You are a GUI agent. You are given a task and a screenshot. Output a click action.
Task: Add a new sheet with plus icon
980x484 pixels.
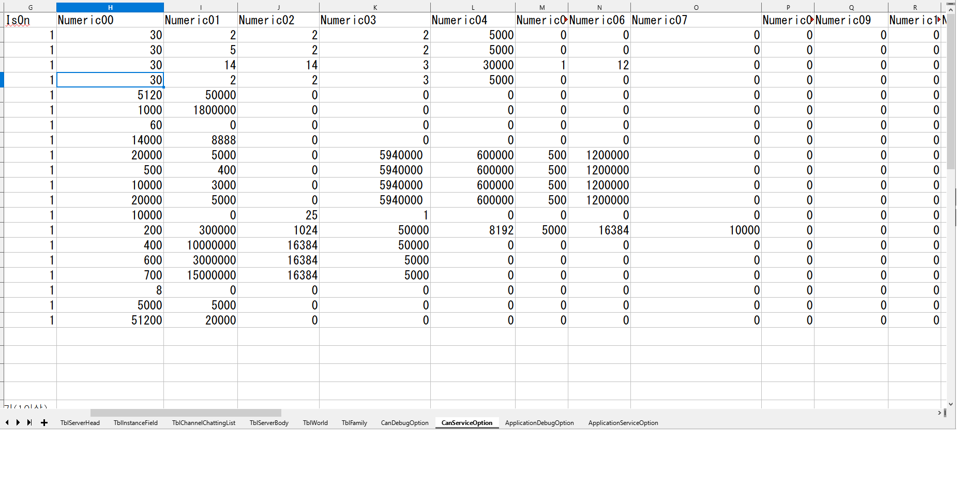pos(44,423)
